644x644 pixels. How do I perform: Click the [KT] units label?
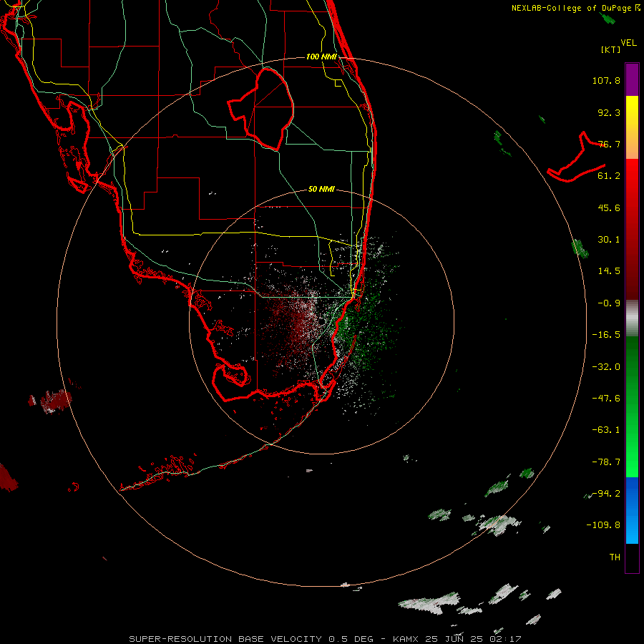[610, 49]
